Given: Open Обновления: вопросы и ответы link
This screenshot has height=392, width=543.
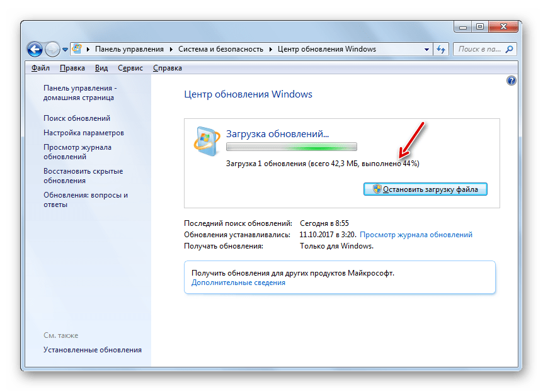Looking at the screenshot, I should [86, 199].
